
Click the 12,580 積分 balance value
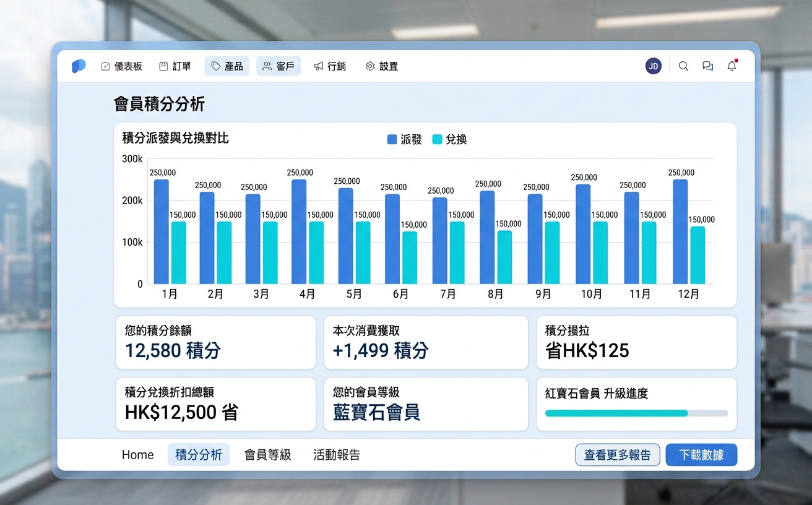click(173, 351)
